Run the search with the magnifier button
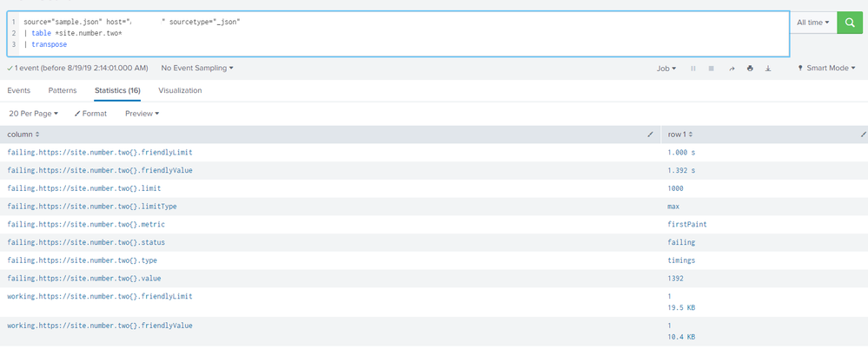 (851, 23)
